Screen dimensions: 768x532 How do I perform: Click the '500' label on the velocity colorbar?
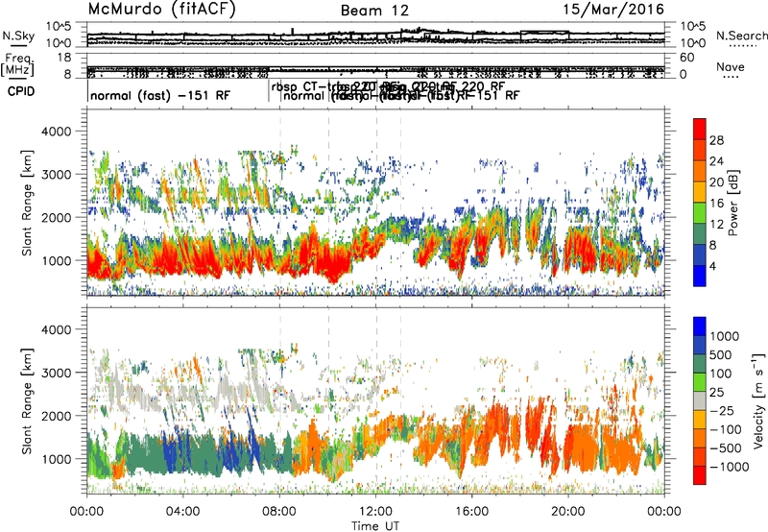click(x=721, y=354)
